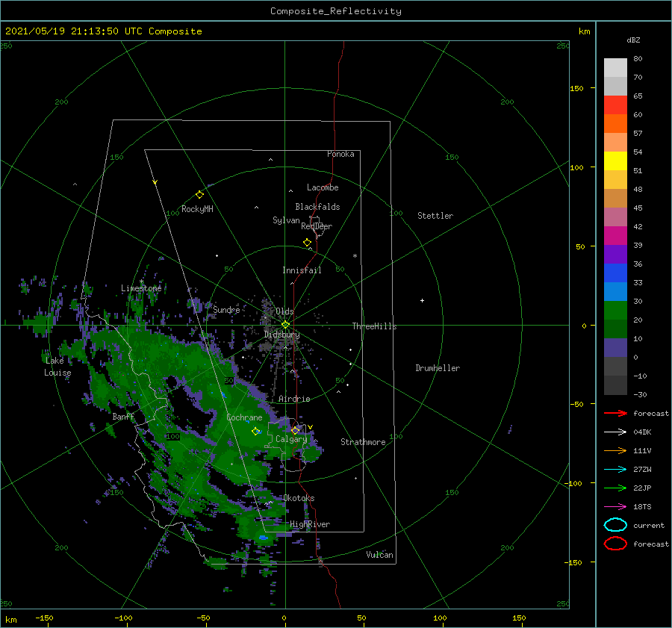Click the yellow diamond marker above Calgary label
The width and height of the screenshot is (672, 628).
coord(295,430)
